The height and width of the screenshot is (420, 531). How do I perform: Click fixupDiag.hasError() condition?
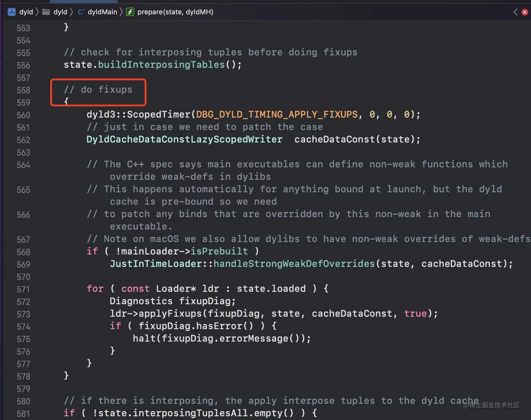click(x=196, y=326)
